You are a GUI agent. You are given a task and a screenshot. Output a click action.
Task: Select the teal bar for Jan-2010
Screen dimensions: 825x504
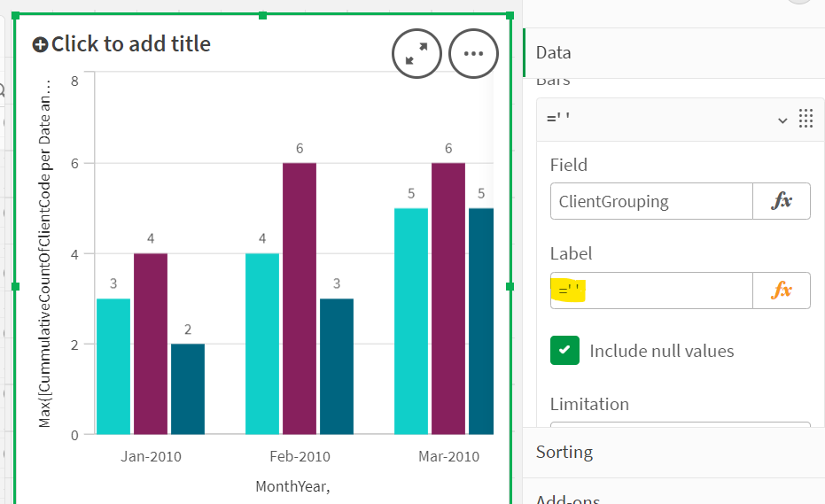coord(113,366)
